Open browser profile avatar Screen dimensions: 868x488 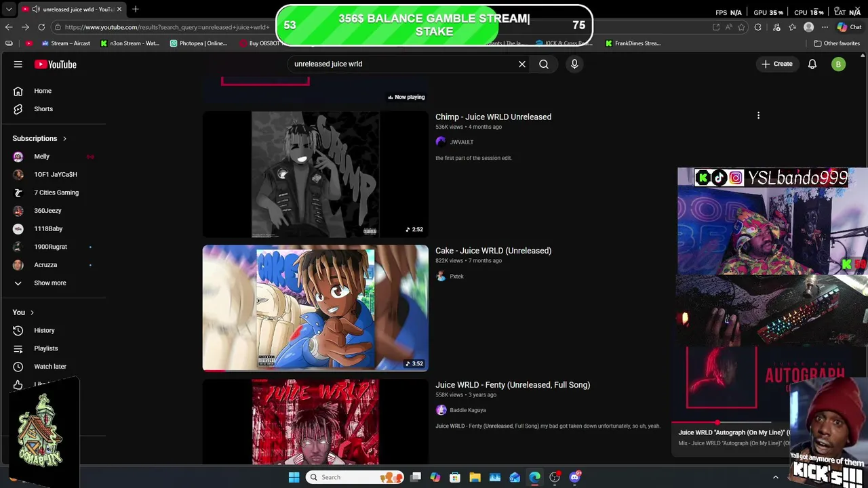[808, 27]
